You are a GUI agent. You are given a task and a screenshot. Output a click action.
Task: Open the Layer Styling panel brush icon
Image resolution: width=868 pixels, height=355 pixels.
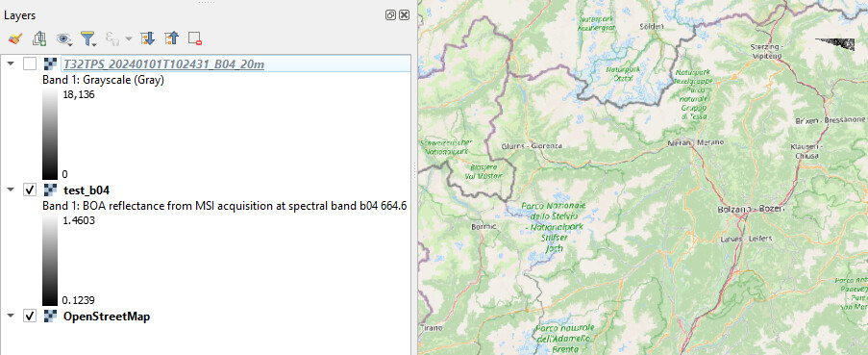click(x=15, y=38)
